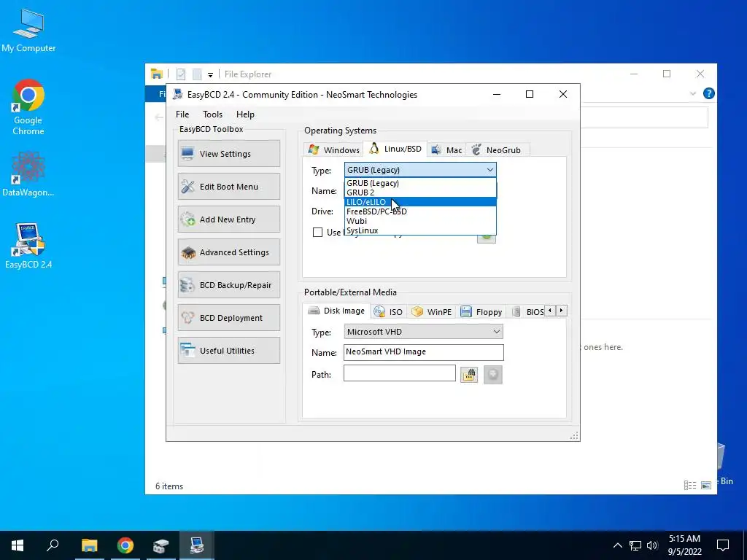747x560 pixels.
Task: Open BCD Backup/Repair section
Action: (x=228, y=285)
